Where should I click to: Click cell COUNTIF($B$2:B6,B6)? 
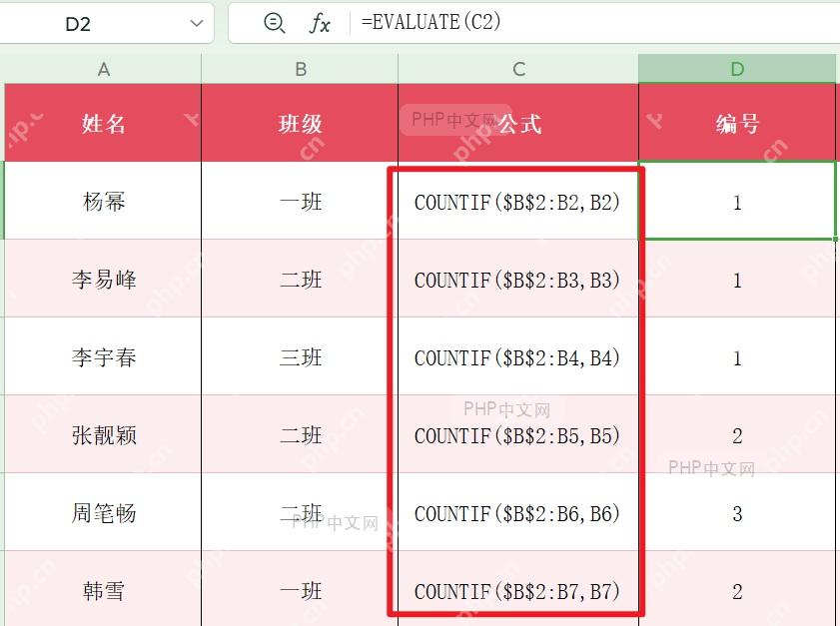518,513
